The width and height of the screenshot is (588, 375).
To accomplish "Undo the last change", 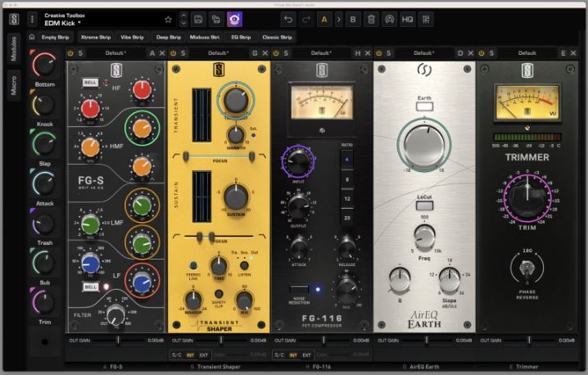I will [x=288, y=19].
